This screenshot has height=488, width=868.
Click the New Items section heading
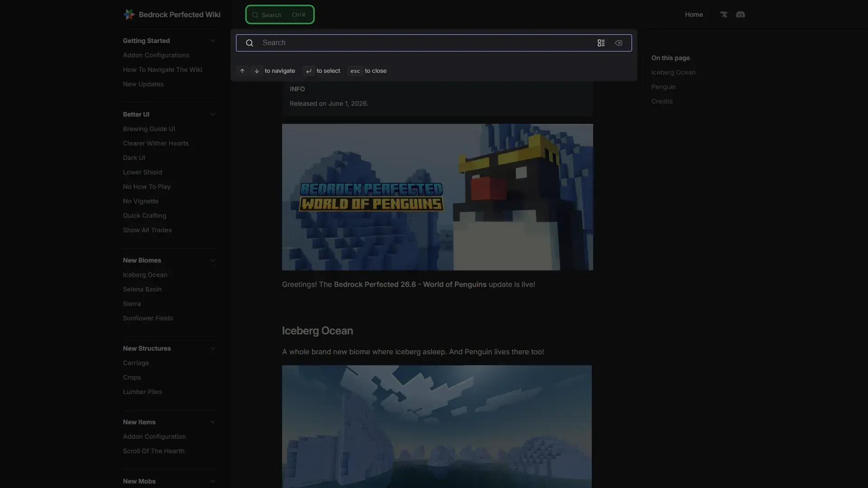[x=139, y=422]
